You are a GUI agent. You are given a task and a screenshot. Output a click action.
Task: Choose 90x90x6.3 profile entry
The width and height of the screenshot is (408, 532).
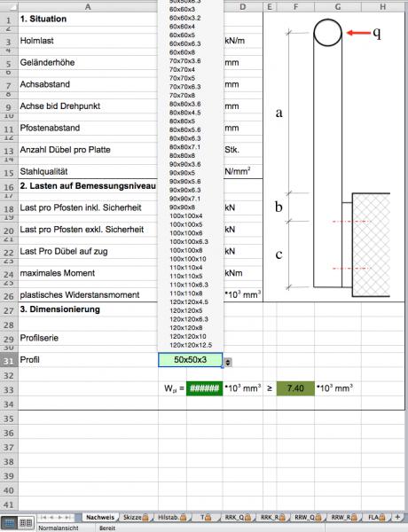(185, 190)
